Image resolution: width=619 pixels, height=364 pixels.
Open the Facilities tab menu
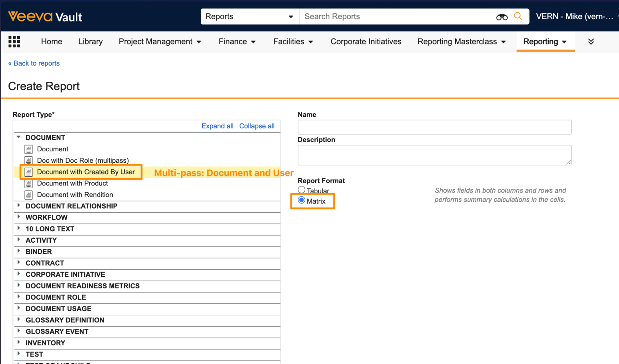pyautogui.click(x=293, y=41)
